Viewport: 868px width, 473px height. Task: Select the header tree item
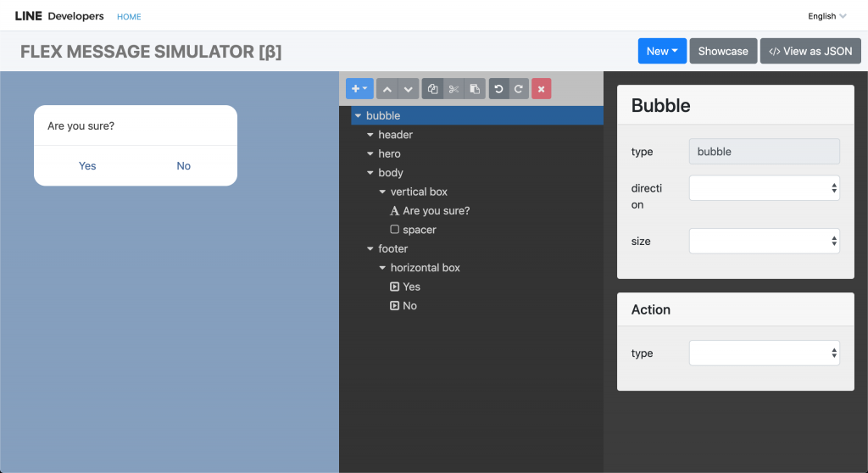click(395, 135)
